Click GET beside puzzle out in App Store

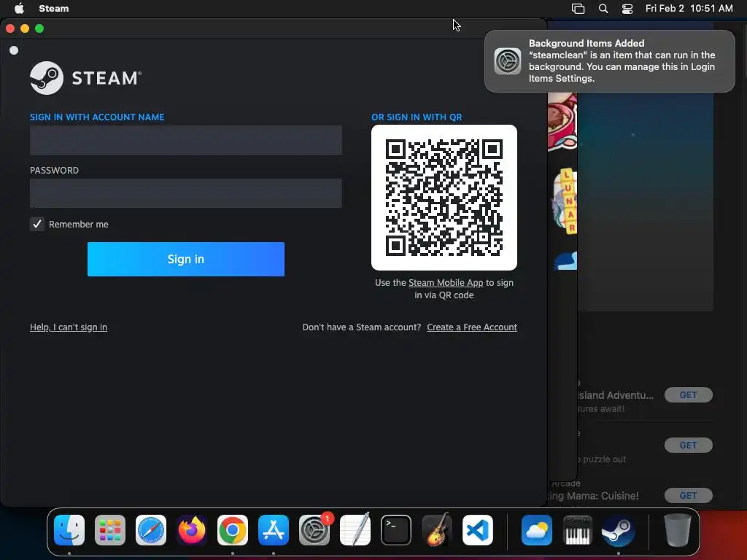(x=689, y=446)
